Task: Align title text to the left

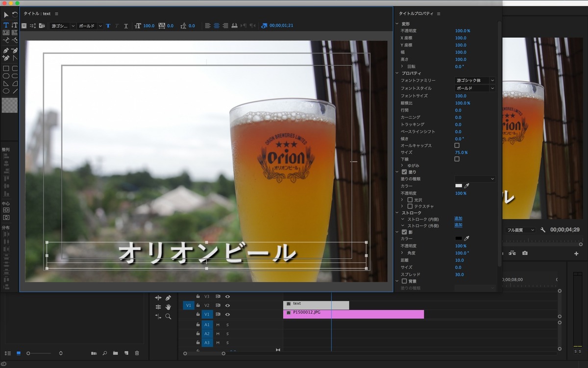Action: pos(208,26)
